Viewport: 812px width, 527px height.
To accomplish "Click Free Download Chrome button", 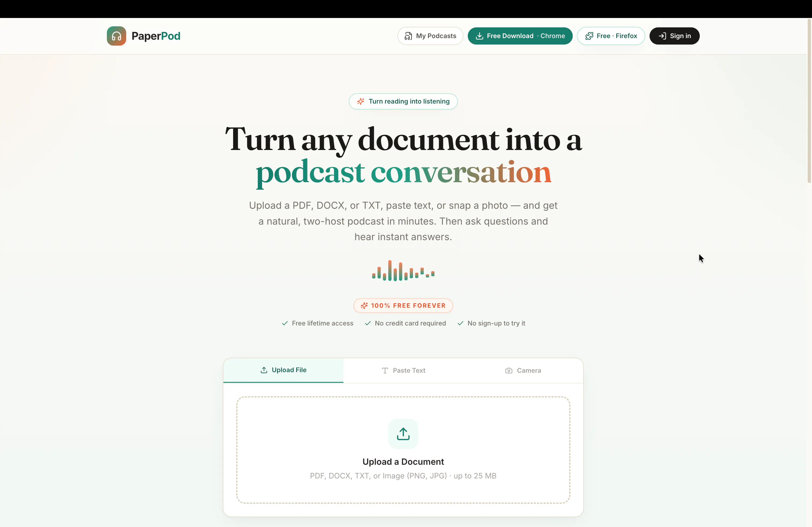I will (x=520, y=36).
